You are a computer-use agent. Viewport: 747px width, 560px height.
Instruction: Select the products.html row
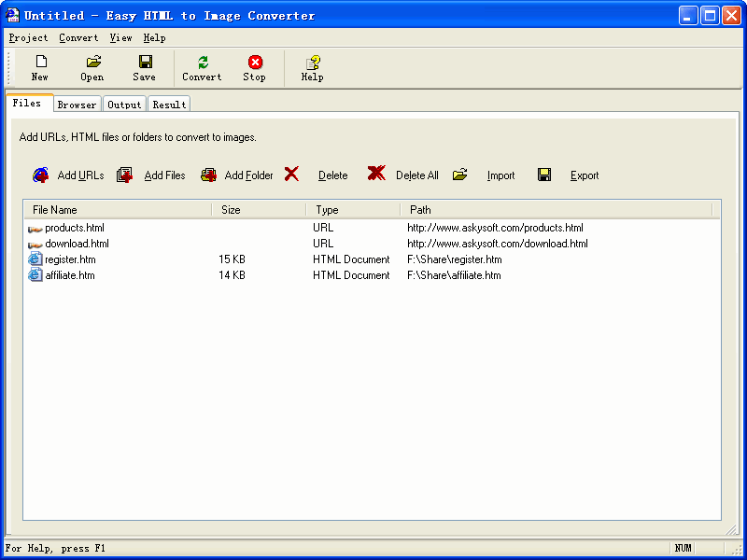(x=372, y=228)
